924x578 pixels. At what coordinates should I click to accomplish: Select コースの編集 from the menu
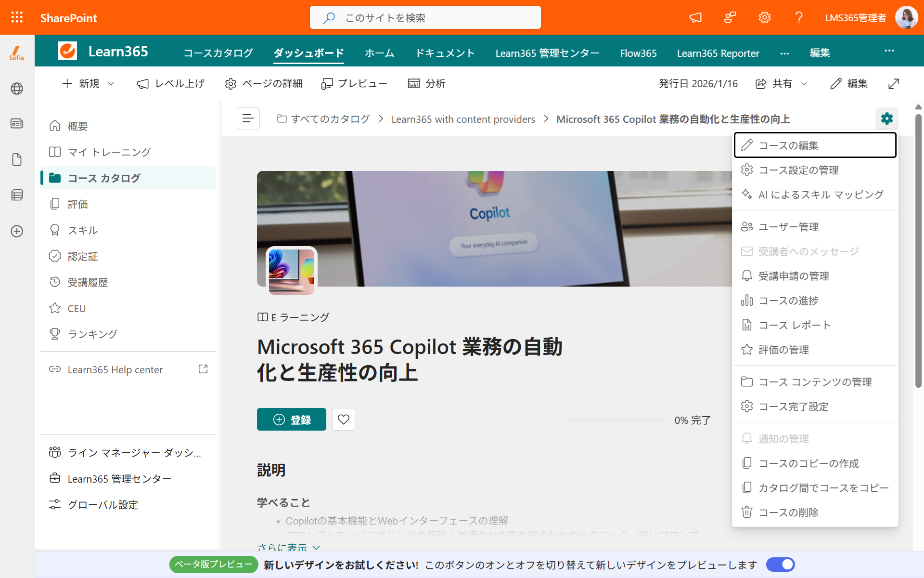pyautogui.click(x=815, y=145)
